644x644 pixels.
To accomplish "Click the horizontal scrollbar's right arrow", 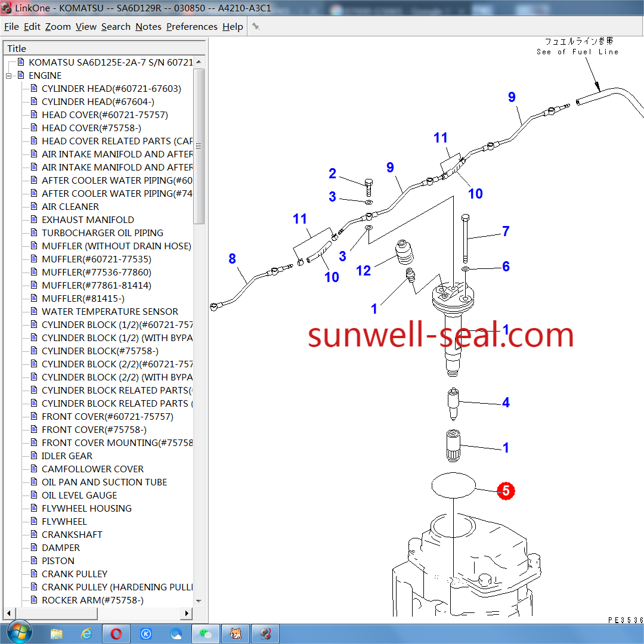I will 187,613.
